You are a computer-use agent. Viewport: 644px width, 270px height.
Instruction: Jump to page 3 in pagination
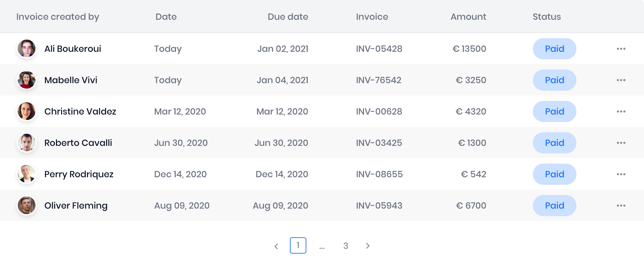point(346,246)
